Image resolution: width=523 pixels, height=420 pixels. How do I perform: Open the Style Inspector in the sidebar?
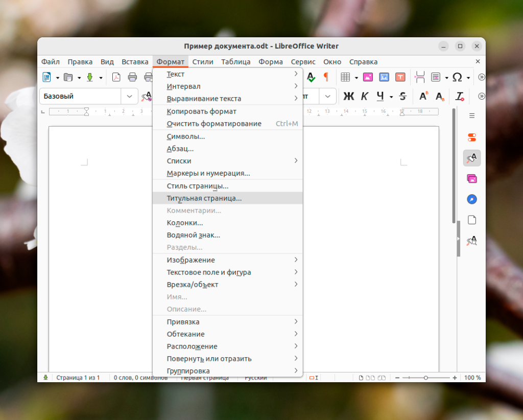pos(472,241)
